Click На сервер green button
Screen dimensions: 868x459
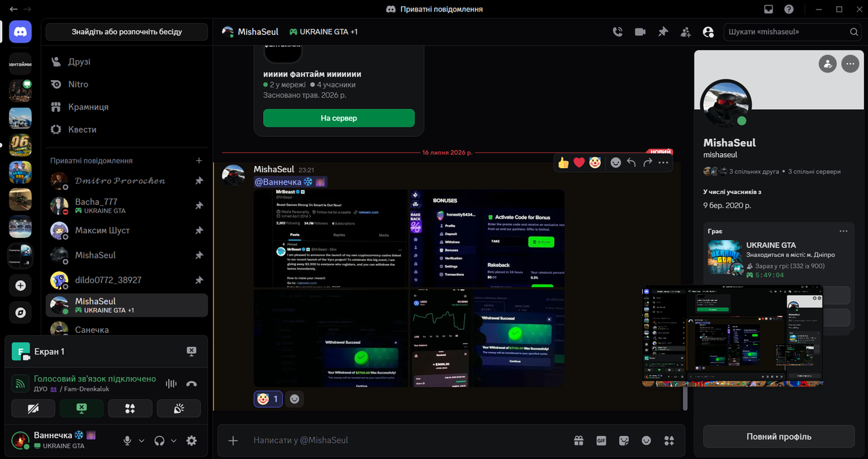338,118
